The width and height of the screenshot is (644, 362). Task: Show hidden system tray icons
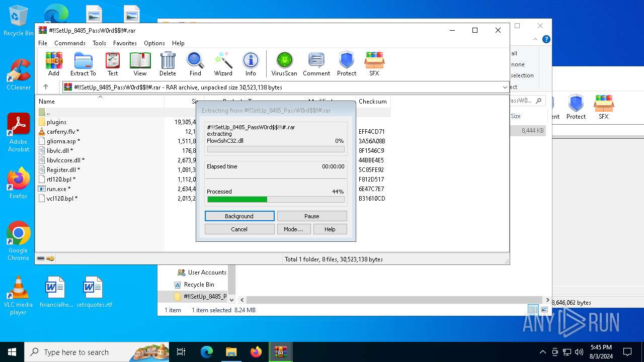coord(542,352)
